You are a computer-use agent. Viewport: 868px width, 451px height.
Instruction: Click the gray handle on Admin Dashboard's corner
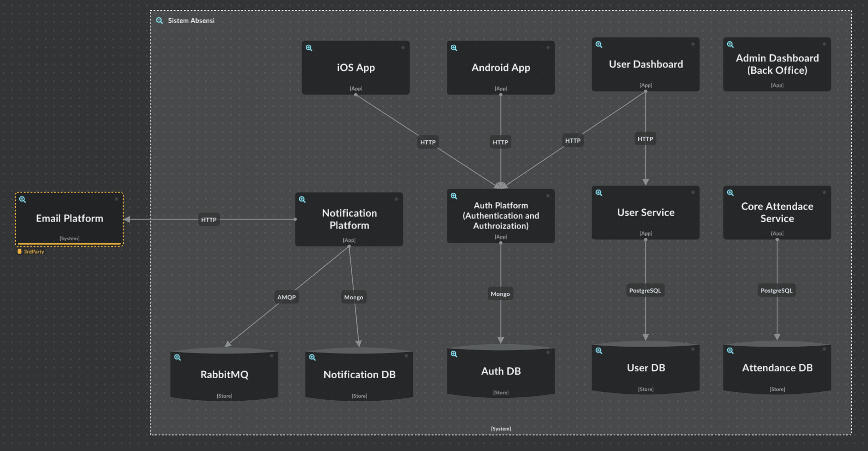(825, 44)
